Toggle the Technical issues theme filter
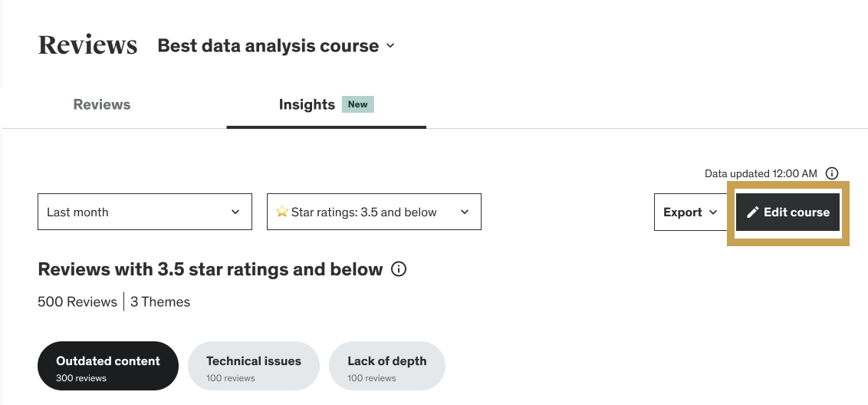The width and height of the screenshot is (868, 405). click(253, 367)
